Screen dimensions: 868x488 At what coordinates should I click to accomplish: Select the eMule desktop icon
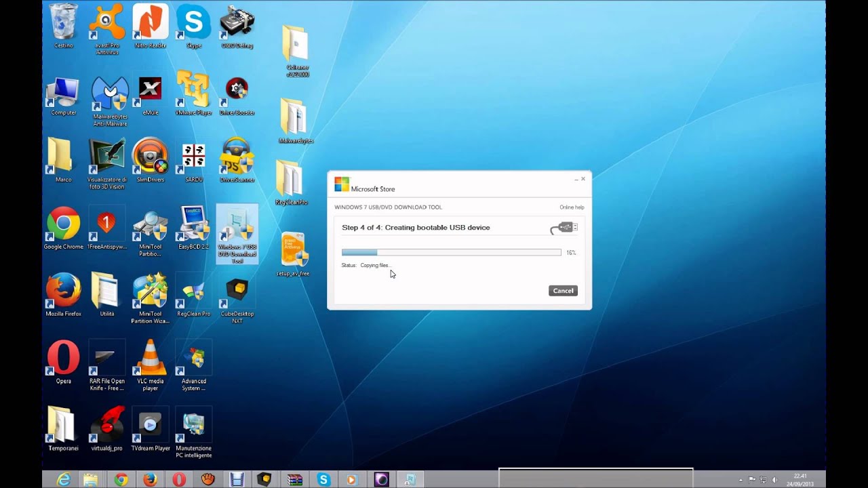point(150,96)
